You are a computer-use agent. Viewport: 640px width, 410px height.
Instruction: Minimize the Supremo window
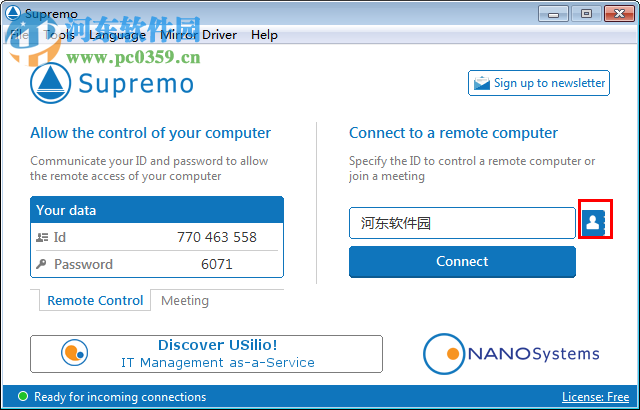tap(553, 14)
